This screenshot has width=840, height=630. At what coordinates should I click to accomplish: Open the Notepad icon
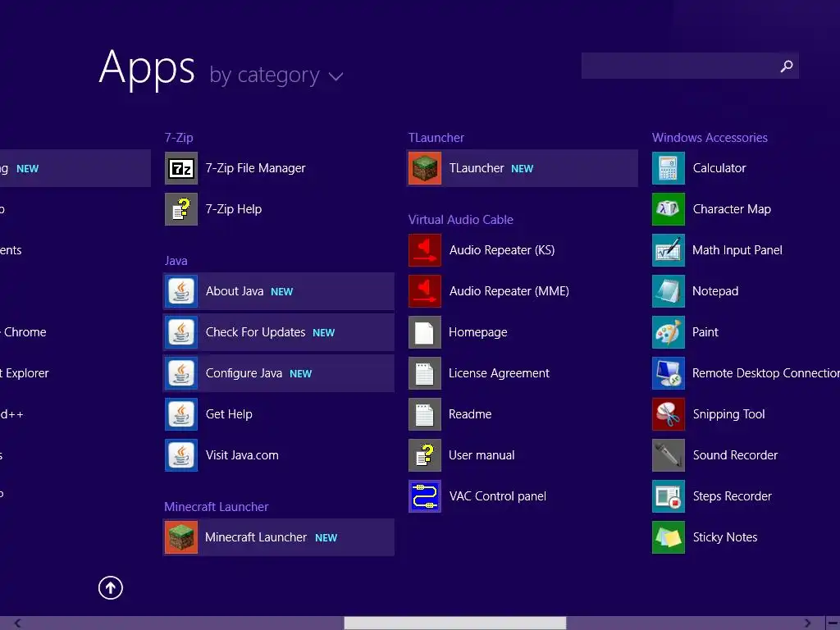pyautogui.click(x=669, y=291)
